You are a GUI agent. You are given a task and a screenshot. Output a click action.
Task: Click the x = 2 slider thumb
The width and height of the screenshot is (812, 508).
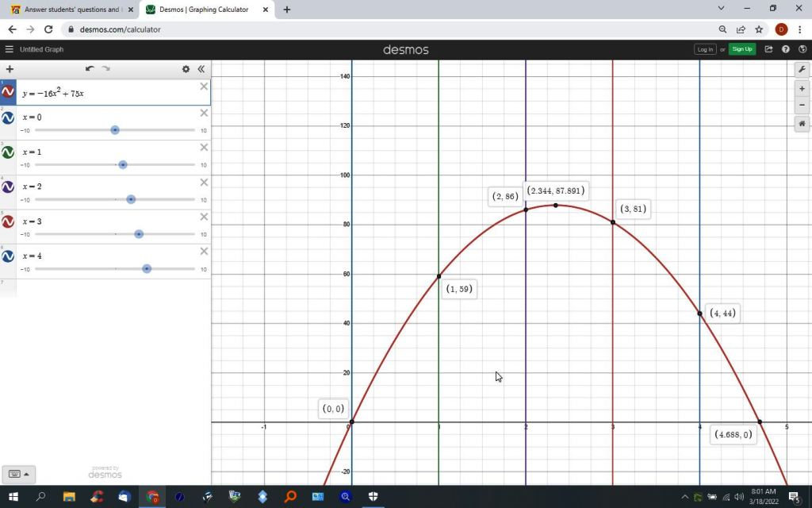tap(131, 199)
